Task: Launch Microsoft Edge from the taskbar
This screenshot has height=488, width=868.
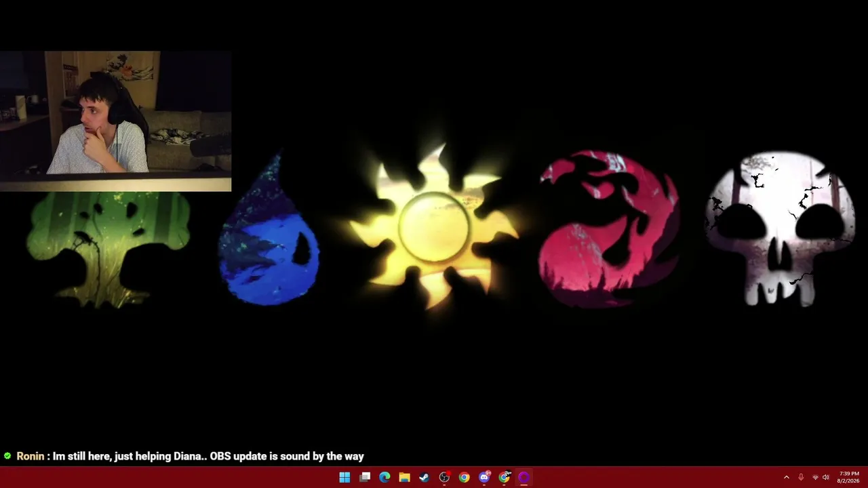Action: (384, 477)
